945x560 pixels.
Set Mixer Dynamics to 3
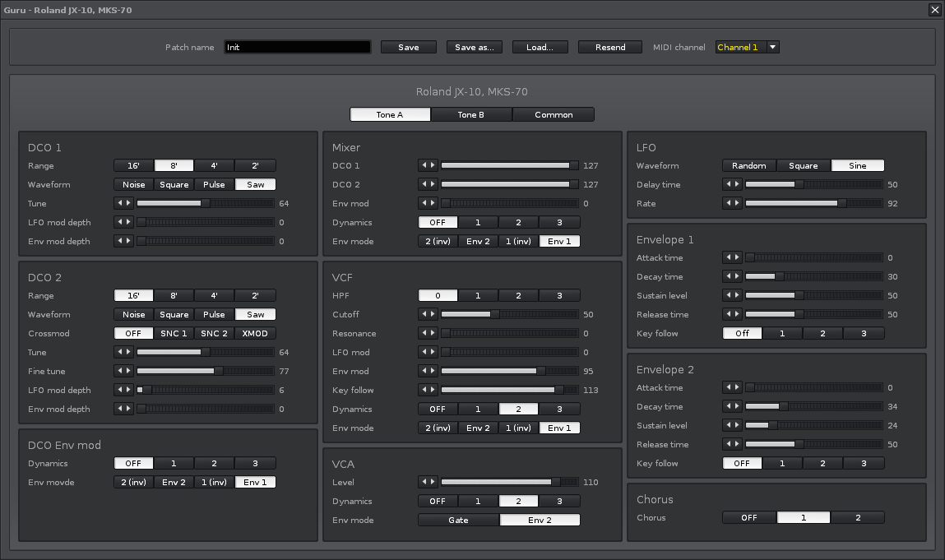click(559, 222)
